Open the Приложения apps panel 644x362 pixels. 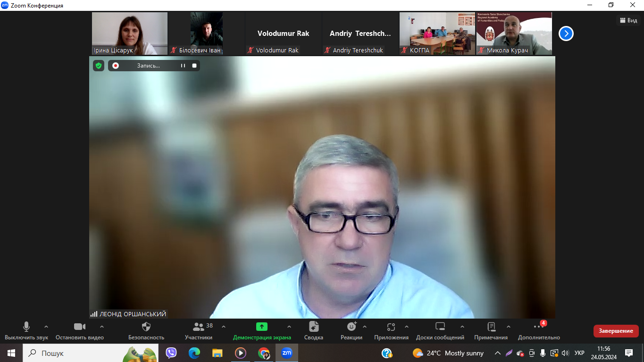(391, 330)
